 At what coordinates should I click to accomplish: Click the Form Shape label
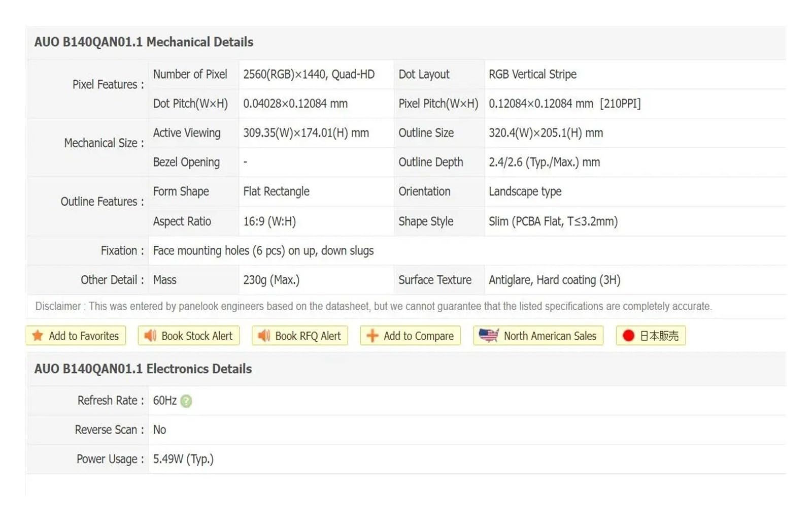[181, 191]
